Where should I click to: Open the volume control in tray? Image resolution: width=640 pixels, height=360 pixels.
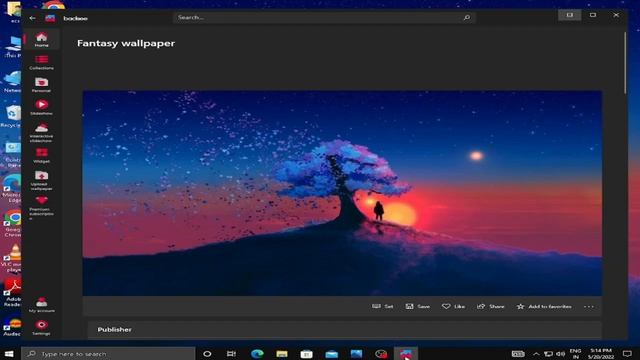[560, 354]
